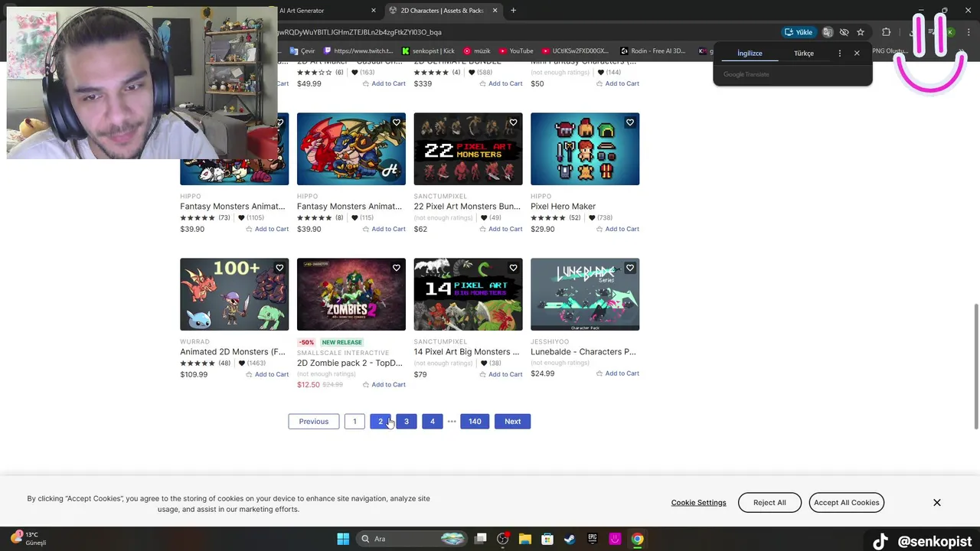Go to page 2 in pagination

pyautogui.click(x=381, y=422)
